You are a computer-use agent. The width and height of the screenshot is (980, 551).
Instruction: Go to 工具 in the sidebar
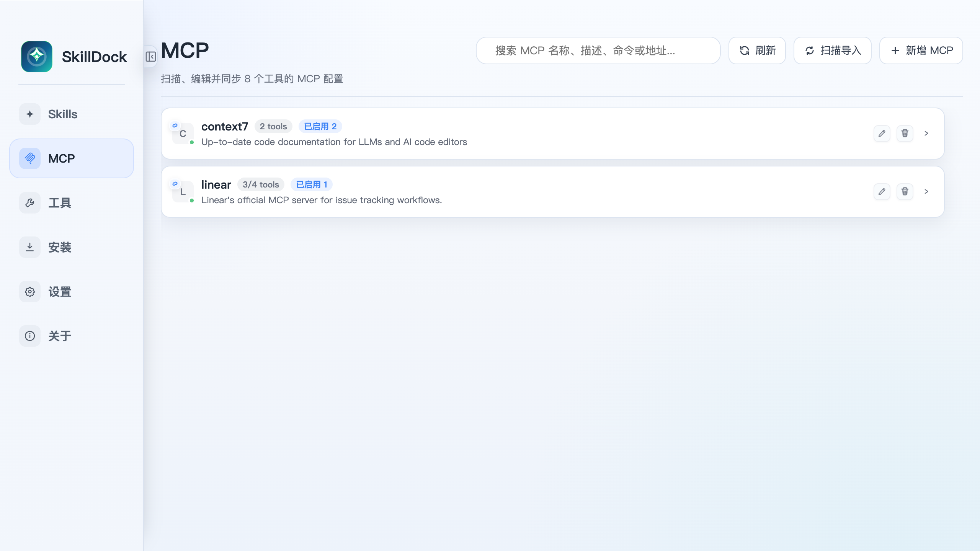(x=72, y=203)
